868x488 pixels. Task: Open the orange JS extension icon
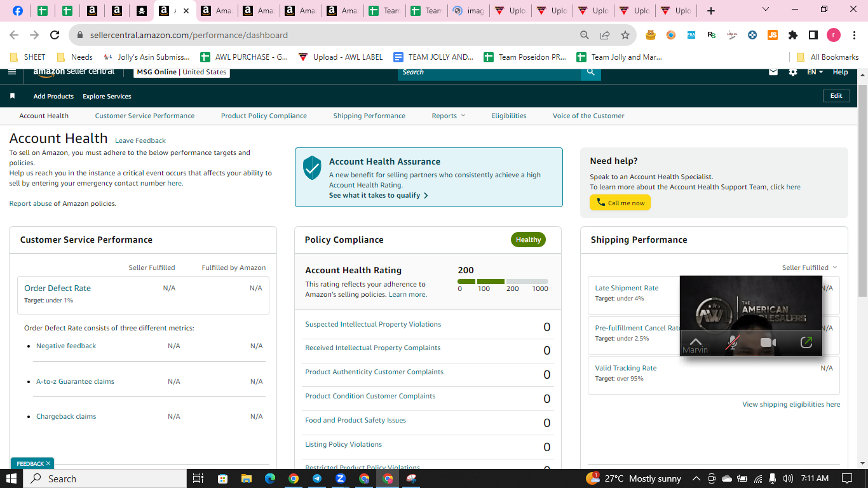(773, 35)
